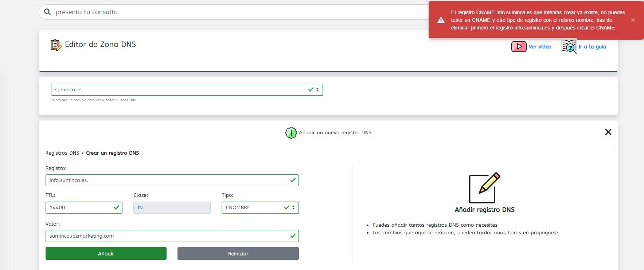Click the guide book icon
644x270 pixels.
pyautogui.click(x=569, y=47)
